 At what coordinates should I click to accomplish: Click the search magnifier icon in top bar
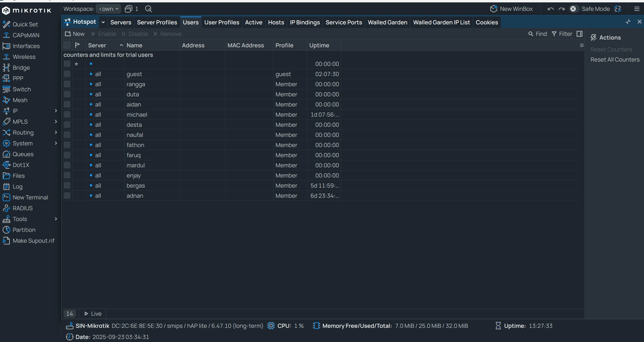tap(148, 9)
